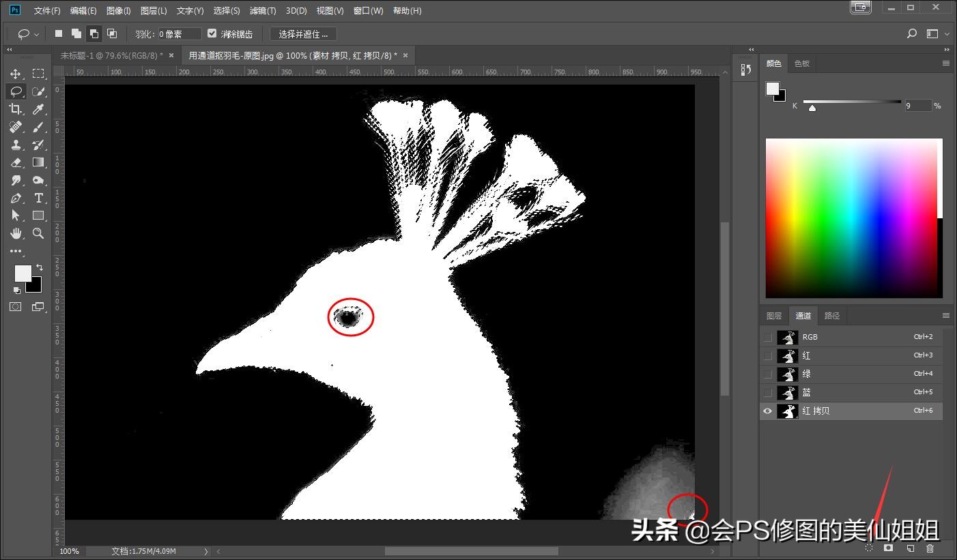Choose the Horizontal Type tool
The image size is (957, 560).
(x=38, y=198)
